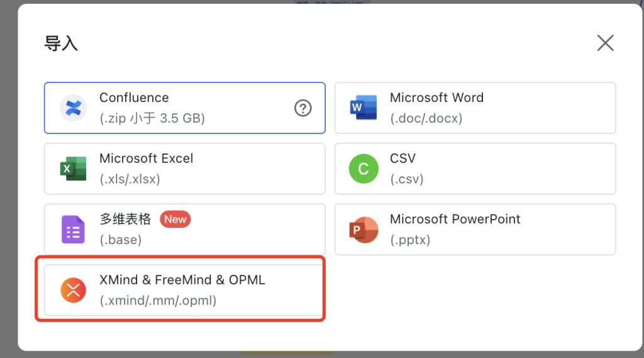Choose Microsoft PowerPoint import label
Image resolution: width=644 pixels, height=358 pixels.
[455, 219]
